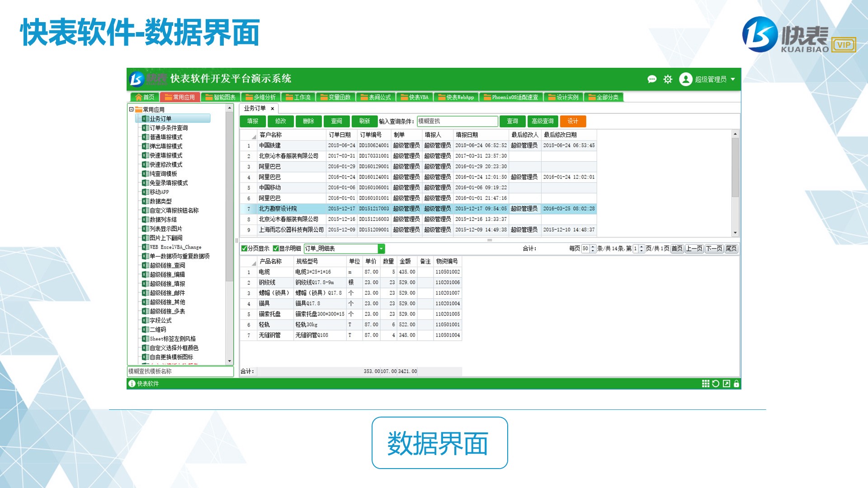Open the 首页 home tab
Viewport: 868px width, 488px height.
click(145, 97)
